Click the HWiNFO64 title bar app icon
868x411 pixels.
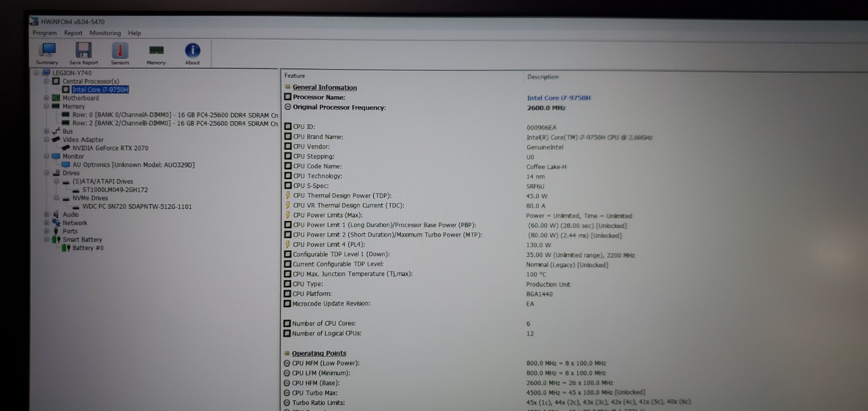[x=34, y=22]
